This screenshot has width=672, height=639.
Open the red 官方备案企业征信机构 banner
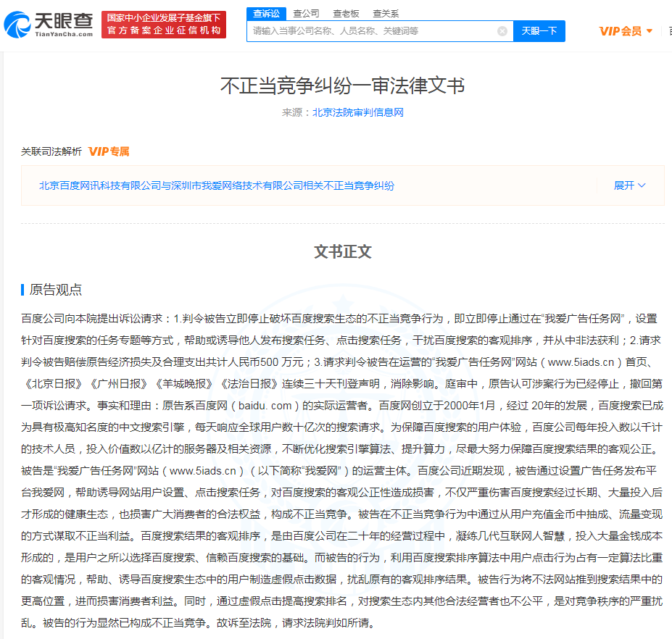click(164, 25)
